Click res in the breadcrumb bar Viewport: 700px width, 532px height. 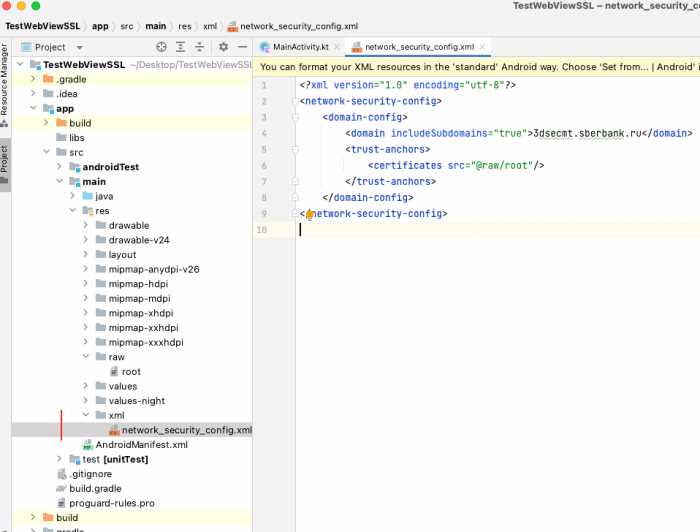click(184, 26)
